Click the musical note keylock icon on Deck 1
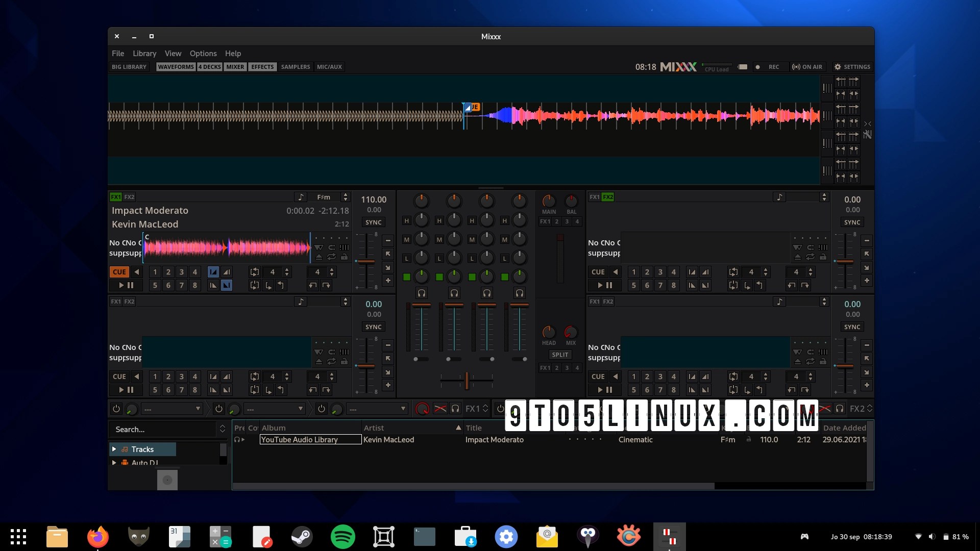Image resolution: width=980 pixels, height=551 pixels. pos(301,196)
